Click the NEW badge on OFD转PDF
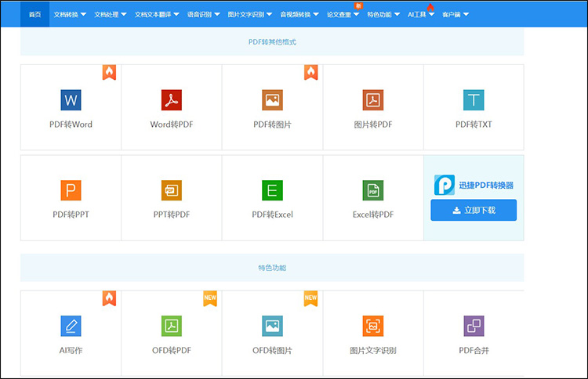 tap(210, 298)
